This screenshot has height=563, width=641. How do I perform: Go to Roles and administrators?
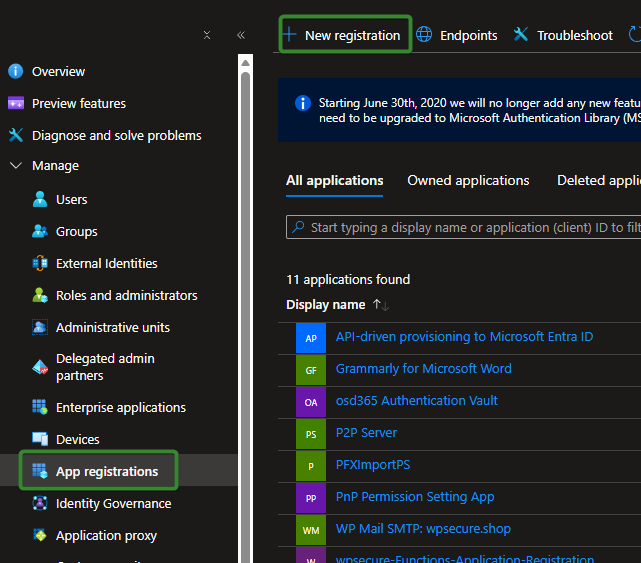coord(126,295)
